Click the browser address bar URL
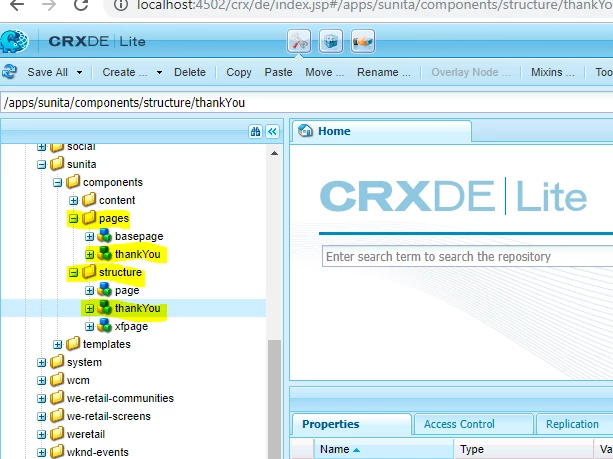613x459 pixels. tap(375, 5)
